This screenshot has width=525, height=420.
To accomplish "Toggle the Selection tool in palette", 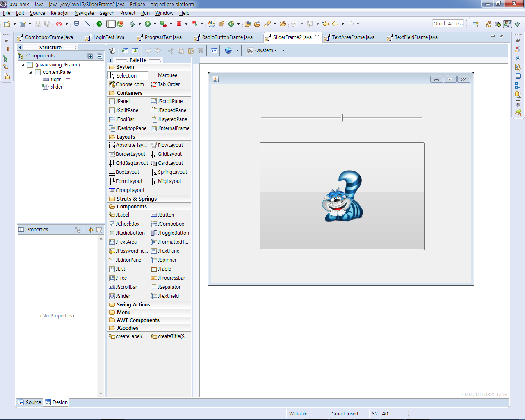I will (128, 75).
